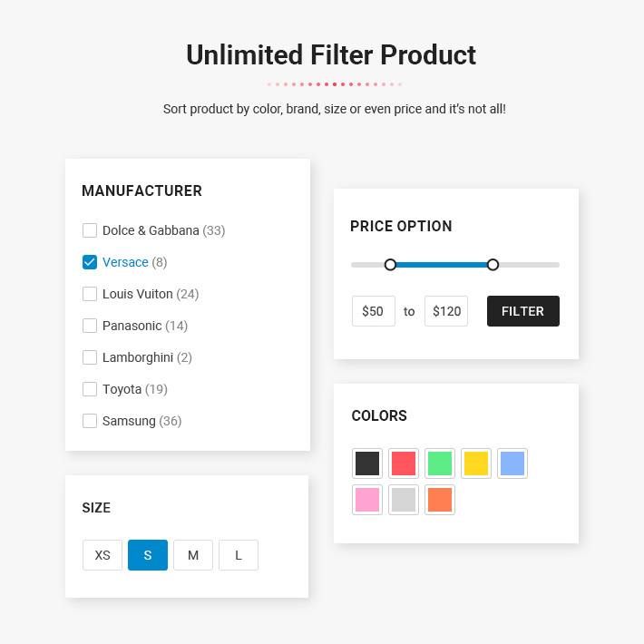The image size is (644, 644).
Task: Choose the green color swatch
Action: (440, 463)
